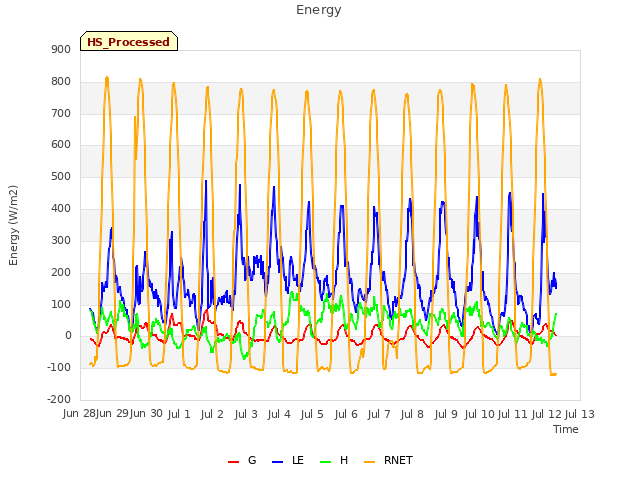The width and height of the screenshot is (640, 480).
Task: Click the 400 y-axis tick label
Action: click(x=61, y=209)
